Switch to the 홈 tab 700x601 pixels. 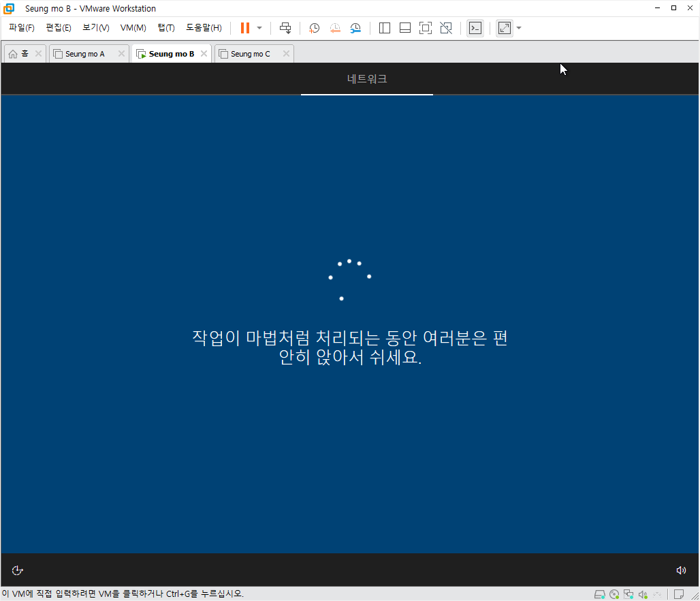(x=19, y=54)
